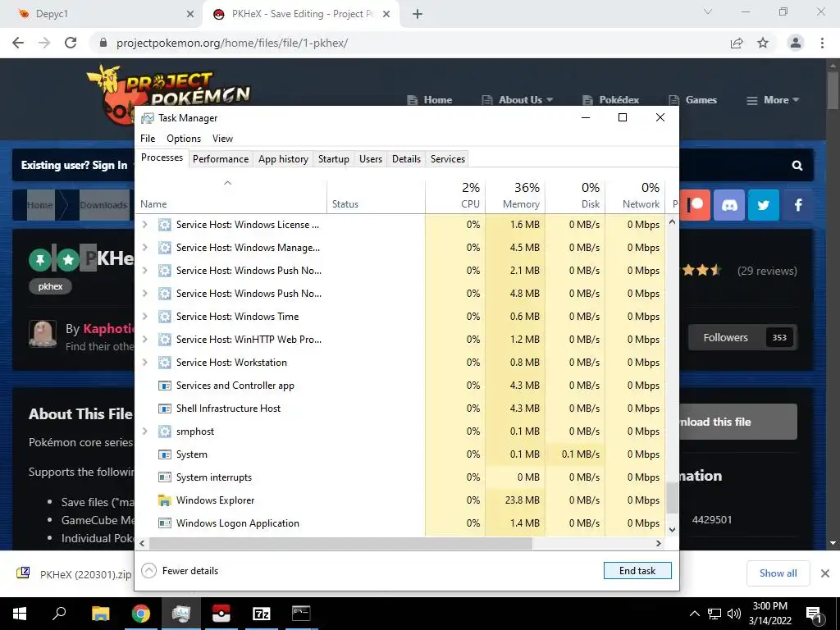
Task: Bookmark this page with the star icon
Action: pyautogui.click(x=763, y=43)
